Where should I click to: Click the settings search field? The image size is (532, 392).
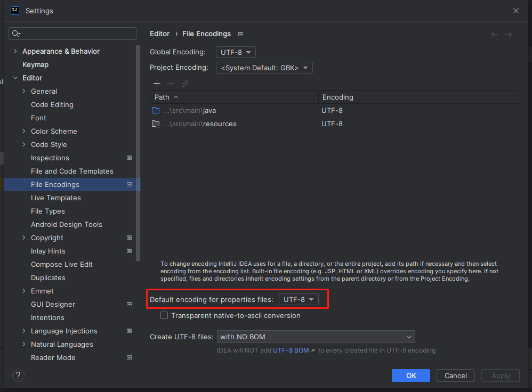(x=72, y=33)
